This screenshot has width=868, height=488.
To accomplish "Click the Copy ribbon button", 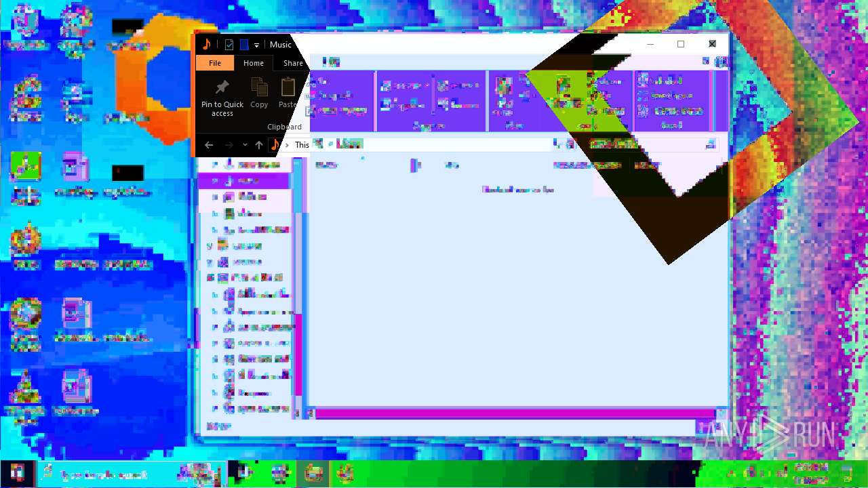I will [x=259, y=94].
